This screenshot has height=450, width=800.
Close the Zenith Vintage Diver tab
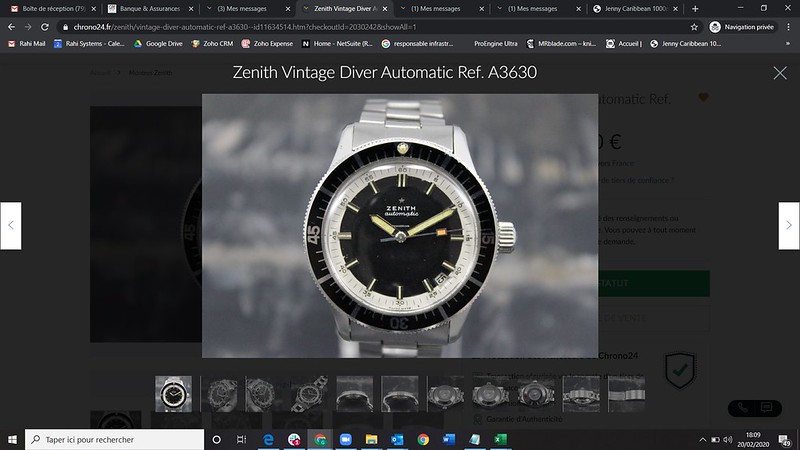point(385,9)
